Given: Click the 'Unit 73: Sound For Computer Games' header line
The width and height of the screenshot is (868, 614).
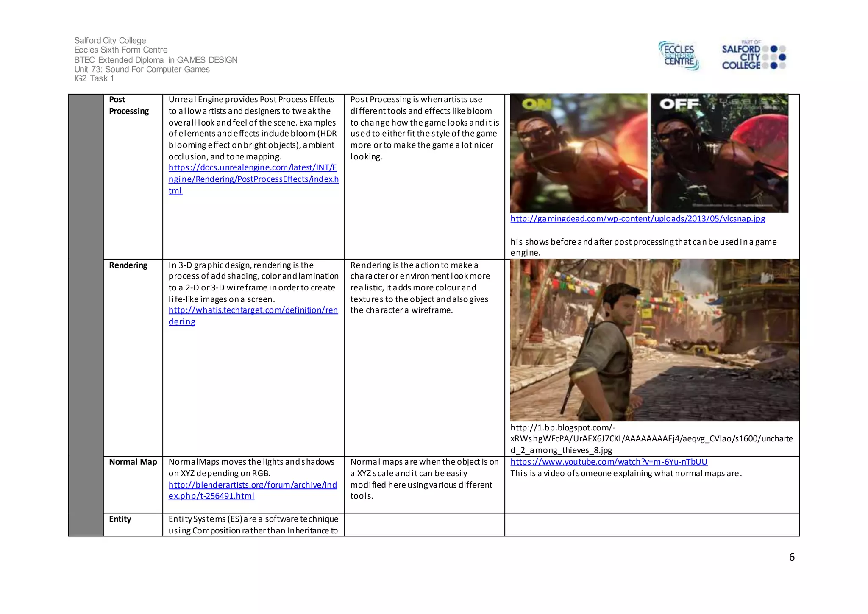Looking at the screenshot, I should pos(142,69).
